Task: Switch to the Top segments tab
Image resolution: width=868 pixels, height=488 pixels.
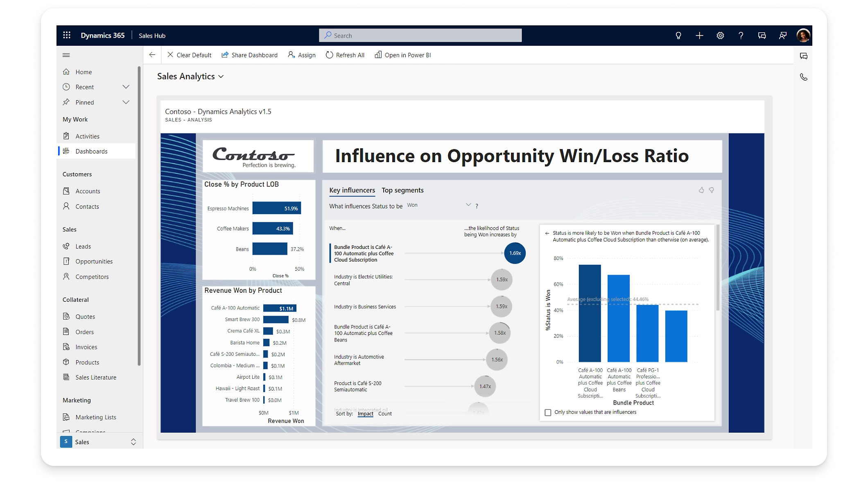Action: pyautogui.click(x=402, y=190)
